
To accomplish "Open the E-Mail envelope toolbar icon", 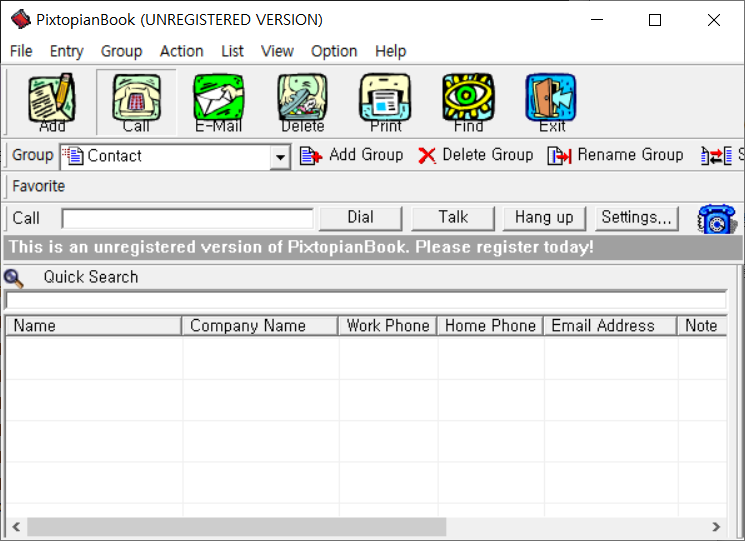I will coord(219,102).
